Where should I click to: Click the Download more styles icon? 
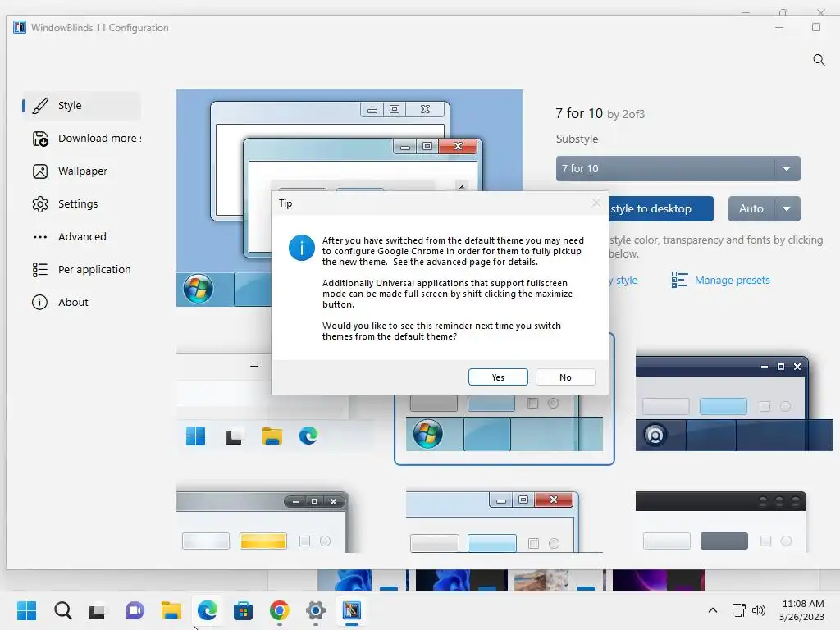(x=40, y=139)
